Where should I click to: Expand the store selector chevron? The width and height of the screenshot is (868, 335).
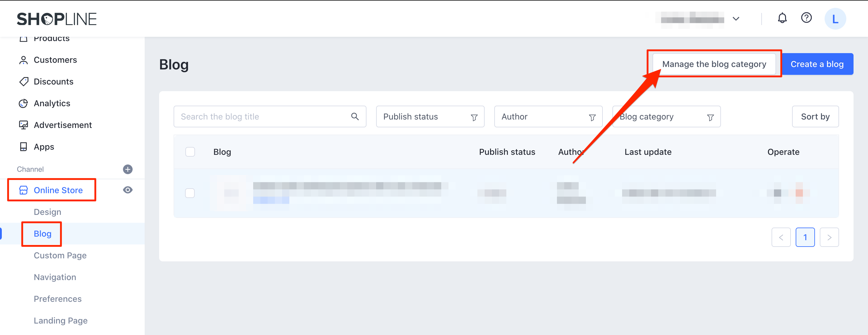(x=736, y=19)
